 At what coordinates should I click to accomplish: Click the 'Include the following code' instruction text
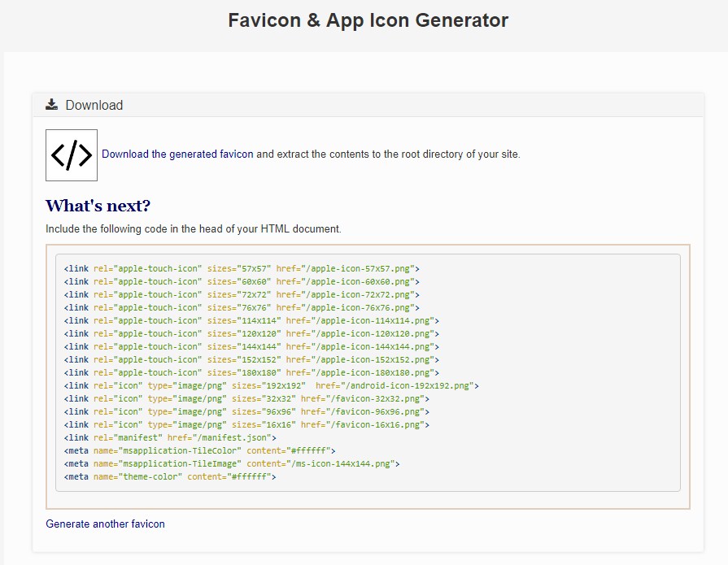pos(194,228)
